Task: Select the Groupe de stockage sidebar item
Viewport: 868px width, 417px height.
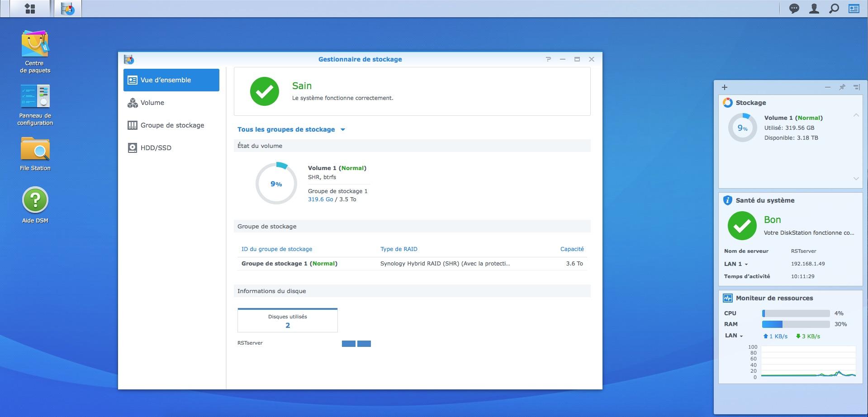Action: click(x=172, y=125)
